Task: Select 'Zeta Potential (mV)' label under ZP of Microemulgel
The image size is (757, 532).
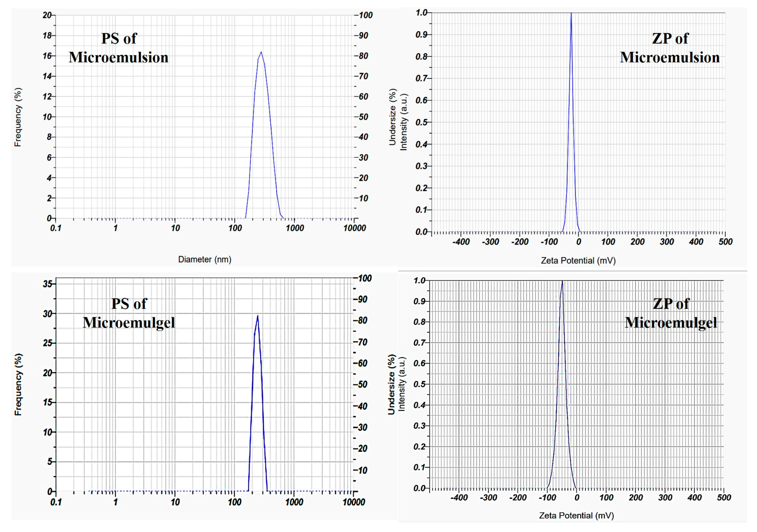Action: 576,516
